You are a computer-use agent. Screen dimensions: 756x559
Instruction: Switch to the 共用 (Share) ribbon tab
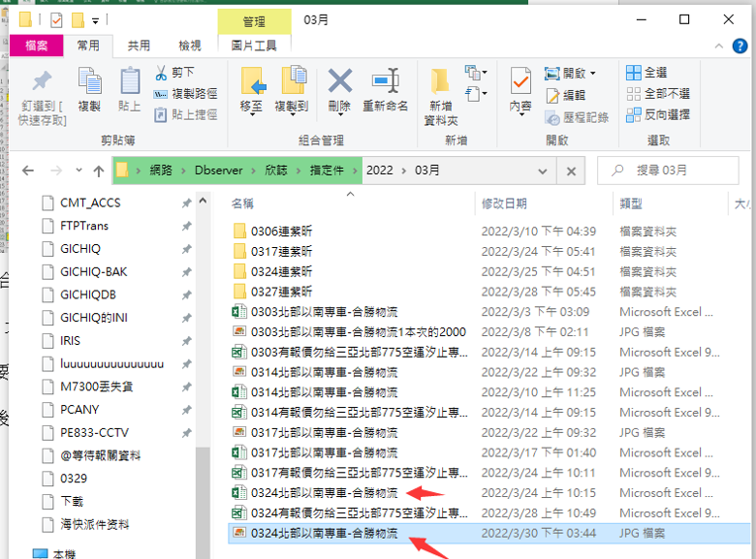[139, 45]
